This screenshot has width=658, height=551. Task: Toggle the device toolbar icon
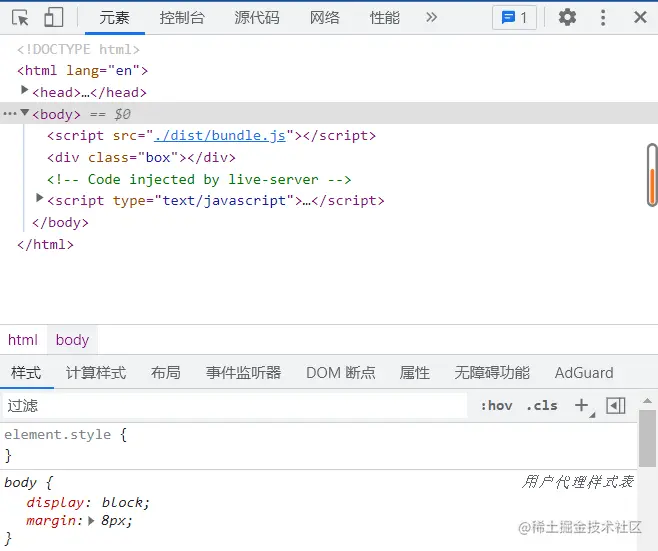tap(53, 18)
